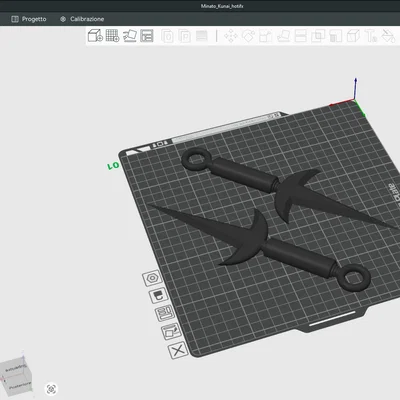This screenshot has height=400, width=400.
Task: Add a new plate with grid icon
Action: (x=112, y=35)
